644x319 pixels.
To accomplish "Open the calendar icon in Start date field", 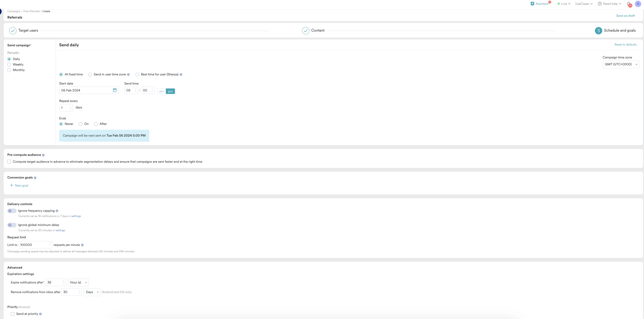I will [x=114, y=90].
